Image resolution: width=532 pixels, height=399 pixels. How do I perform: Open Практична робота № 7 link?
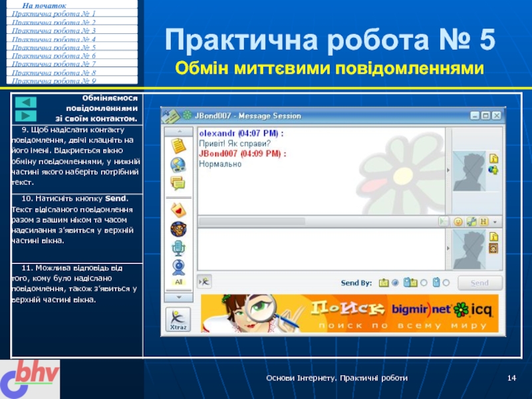[54, 64]
